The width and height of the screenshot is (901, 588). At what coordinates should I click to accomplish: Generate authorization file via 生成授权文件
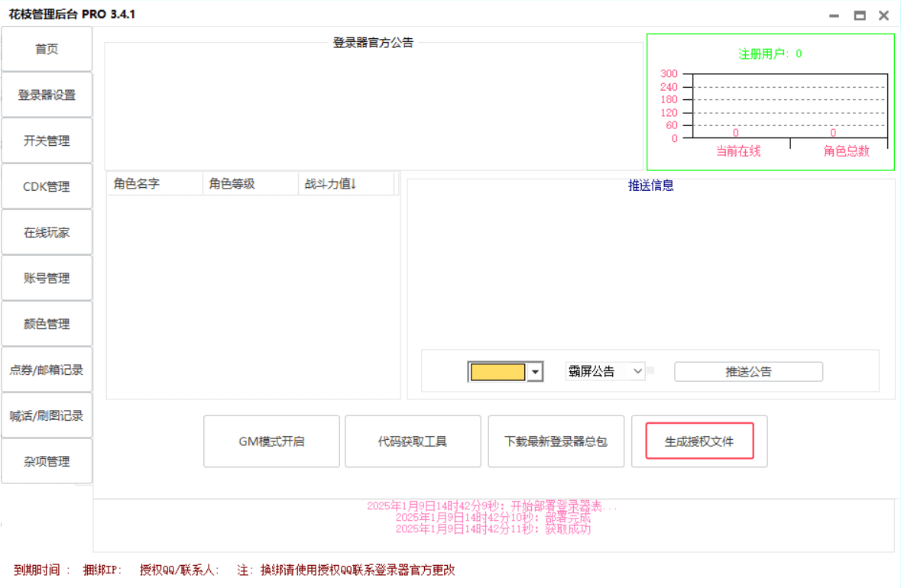click(698, 441)
